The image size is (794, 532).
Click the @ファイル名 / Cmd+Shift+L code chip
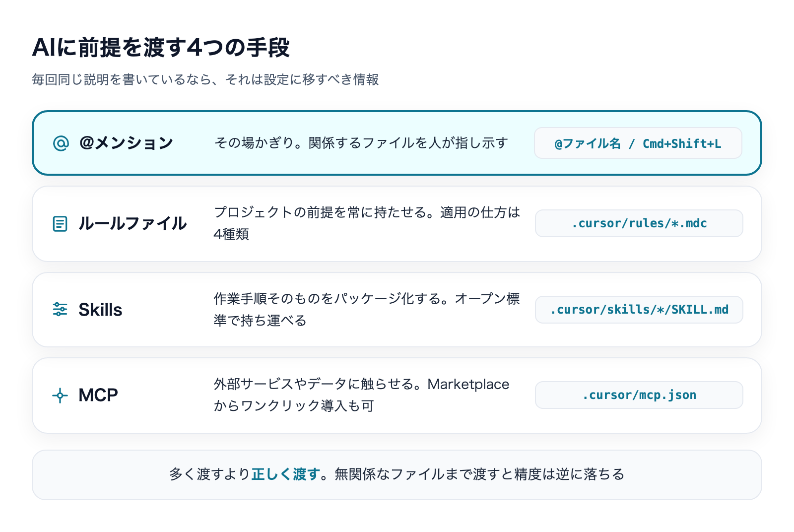click(638, 143)
